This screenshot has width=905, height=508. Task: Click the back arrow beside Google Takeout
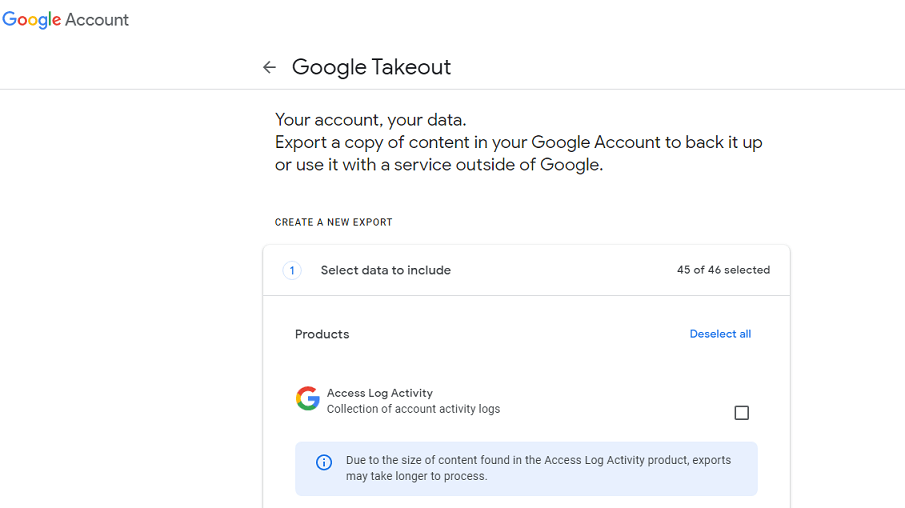269,68
